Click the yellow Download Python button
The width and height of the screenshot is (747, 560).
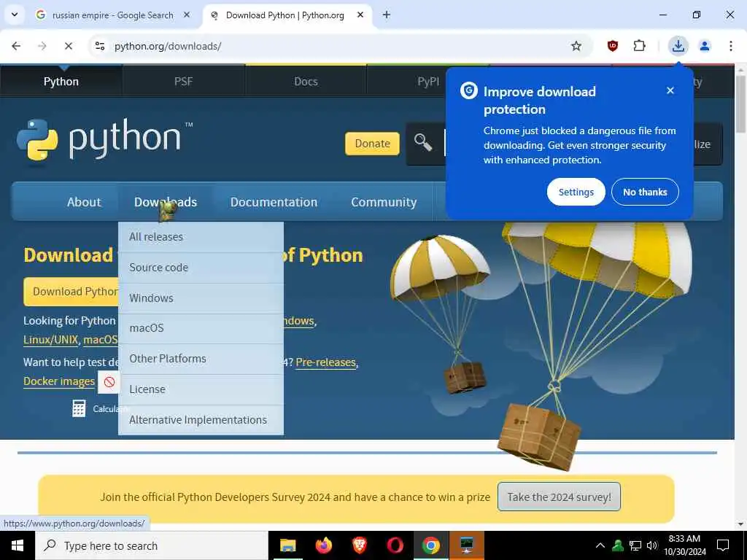click(x=71, y=292)
